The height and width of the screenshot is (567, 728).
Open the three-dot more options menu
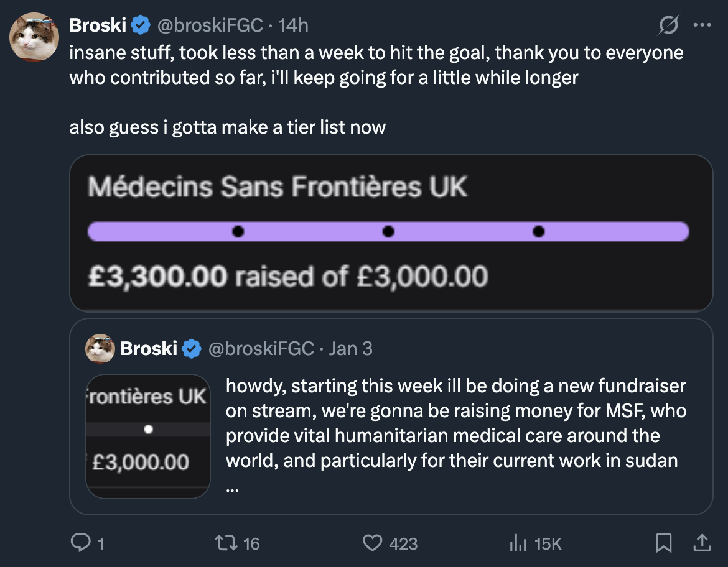click(x=702, y=25)
